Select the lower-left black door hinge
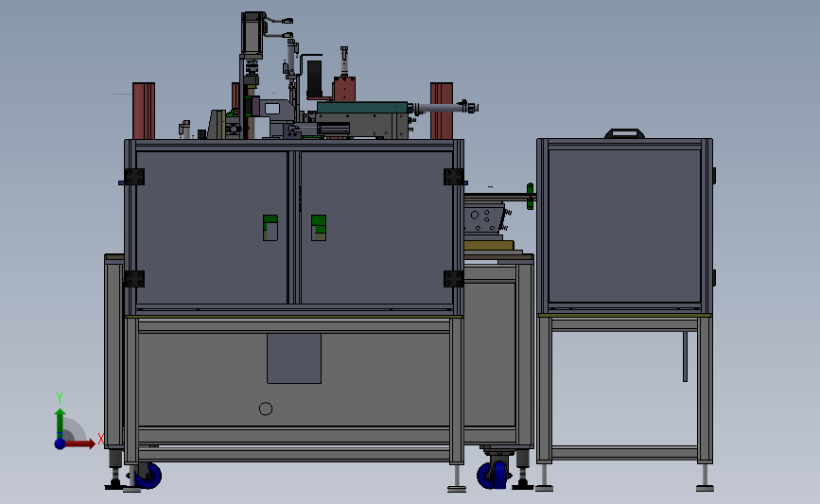This screenshot has height=504, width=820. tap(134, 279)
